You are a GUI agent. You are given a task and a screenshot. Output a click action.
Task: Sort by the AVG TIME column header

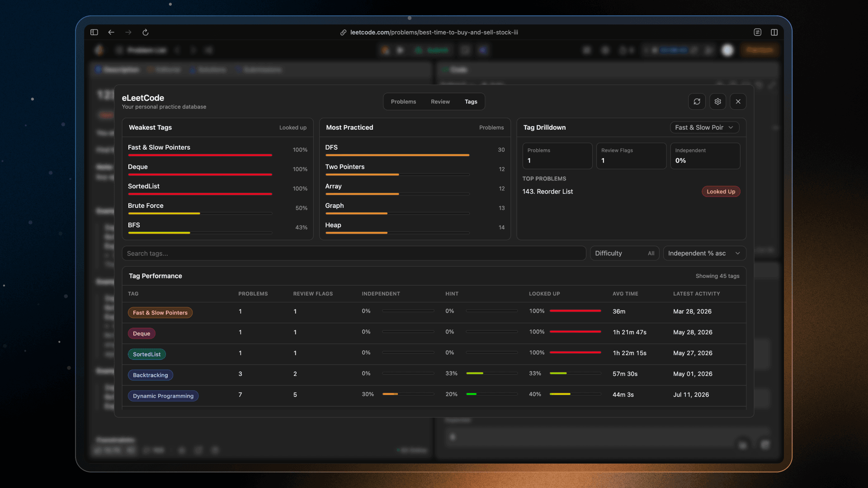pos(625,294)
